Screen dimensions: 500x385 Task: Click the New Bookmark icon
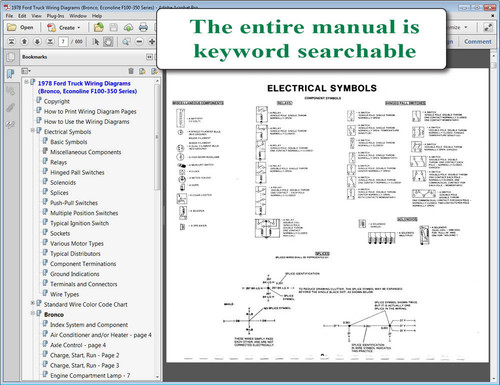coord(142,71)
